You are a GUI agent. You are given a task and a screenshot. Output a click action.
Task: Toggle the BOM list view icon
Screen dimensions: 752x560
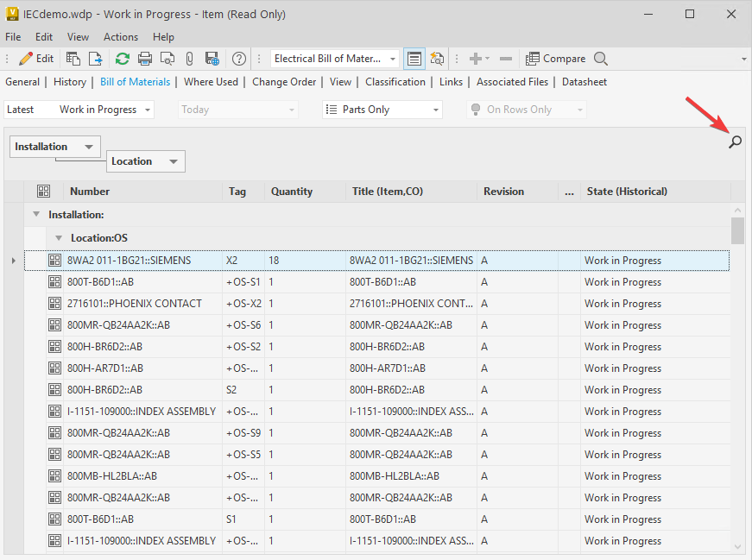[414, 59]
